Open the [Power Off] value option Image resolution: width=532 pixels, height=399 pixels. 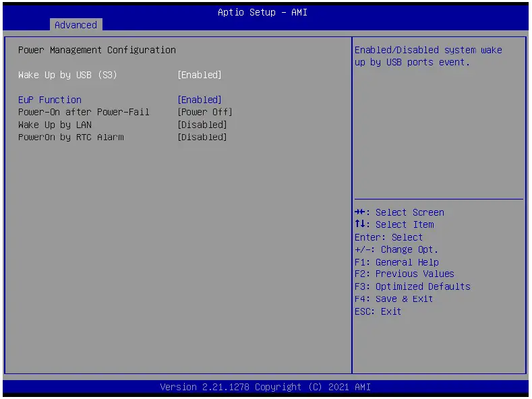tap(205, 112)
